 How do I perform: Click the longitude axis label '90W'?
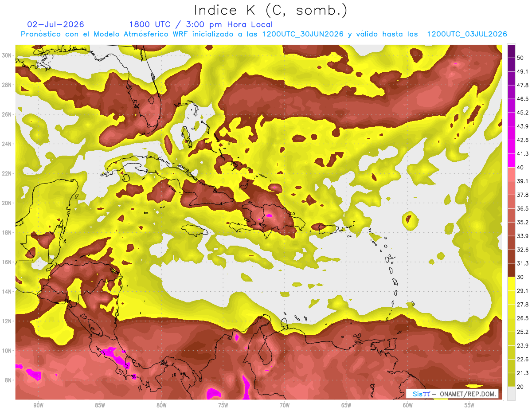(39, 405)
